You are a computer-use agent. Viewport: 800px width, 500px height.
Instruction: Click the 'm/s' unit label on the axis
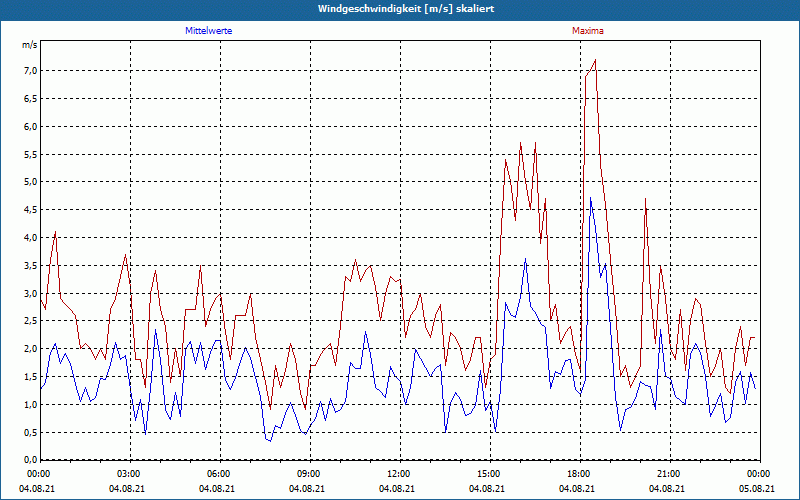[30, 45]
